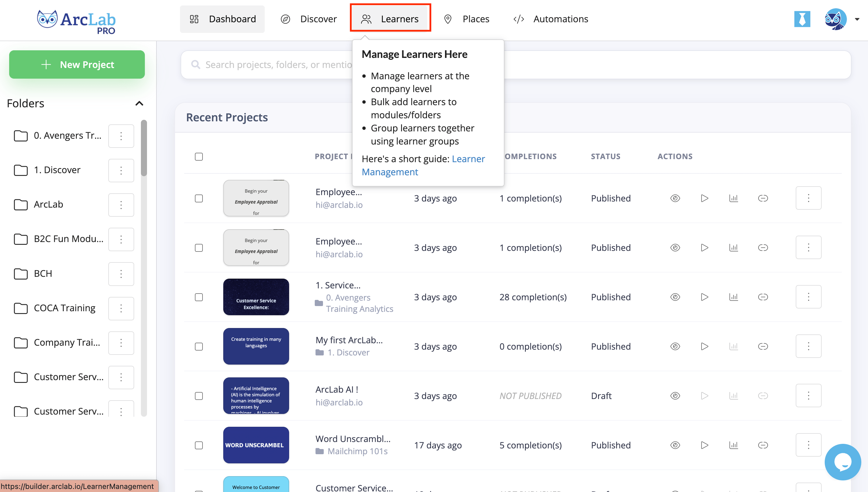Viewport: 868px width, 492px height.
Task: Open options menu for COCA Training folder
Action: (x=121, y=308)
